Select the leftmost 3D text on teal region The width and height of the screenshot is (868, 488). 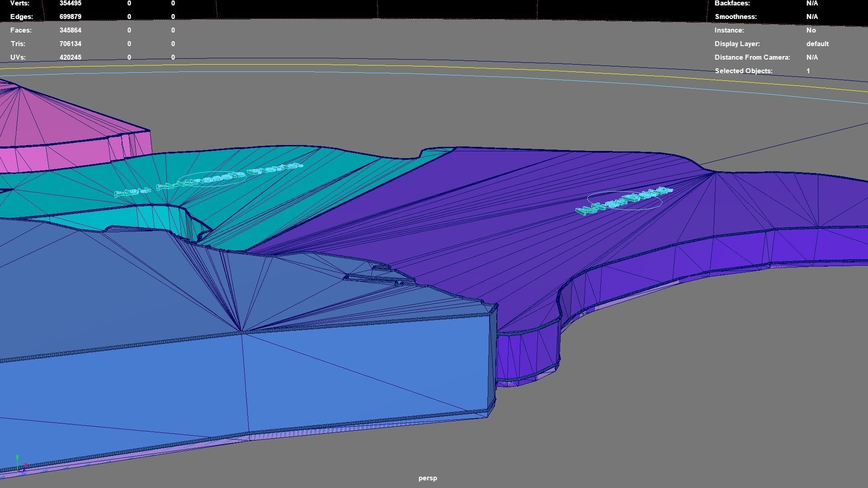[132, 193]
